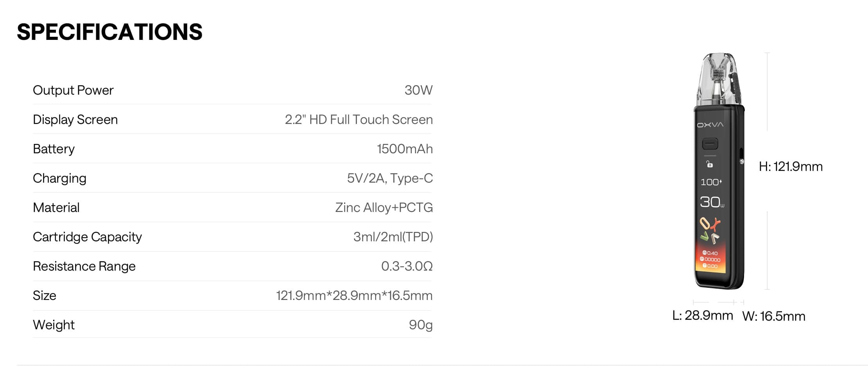Click the Zinc Alloy+PCTG material value
Screen dimensions: 868x377
[384, 208]
